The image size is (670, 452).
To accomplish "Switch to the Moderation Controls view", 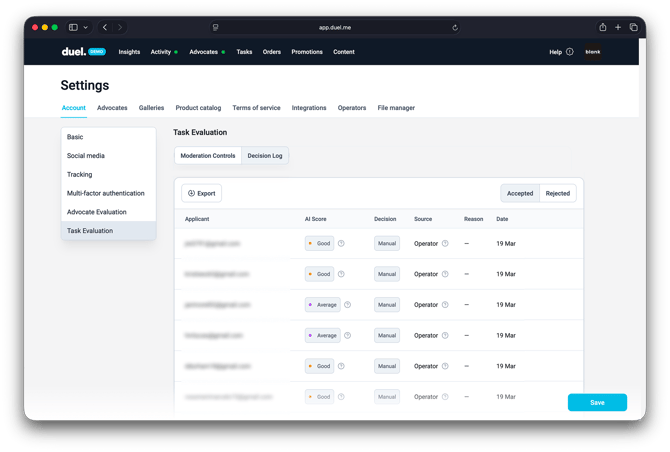I will [x=208, y=156].
